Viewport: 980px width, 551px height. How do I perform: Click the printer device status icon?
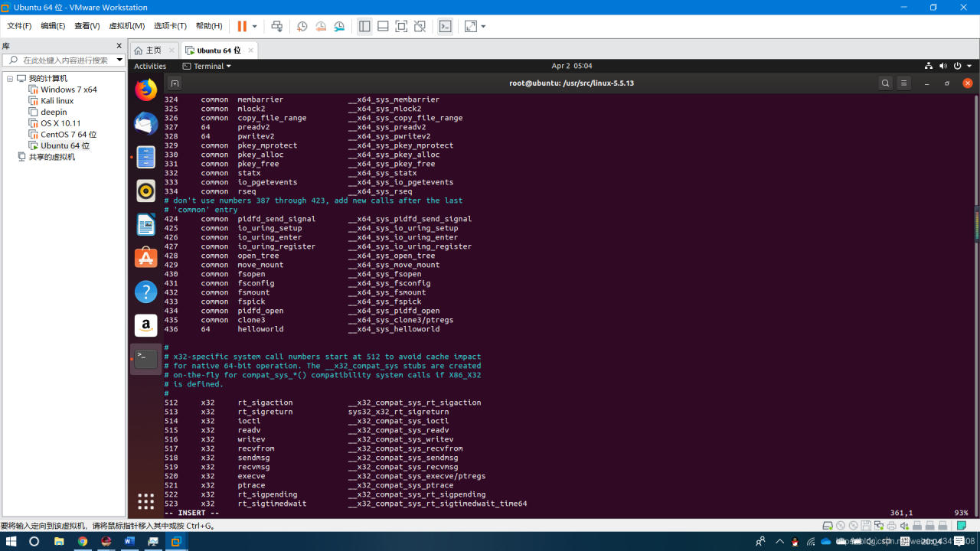pos(892,526)
